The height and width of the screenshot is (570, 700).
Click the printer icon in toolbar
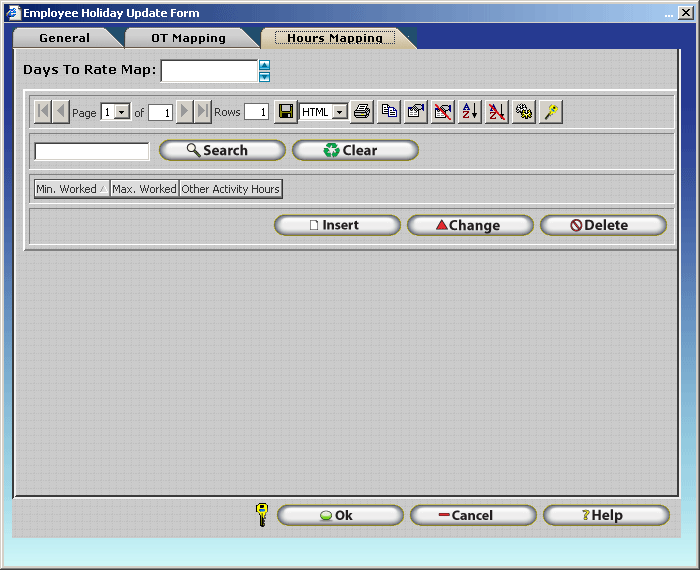pyautogui.click(x=362, y=112)
